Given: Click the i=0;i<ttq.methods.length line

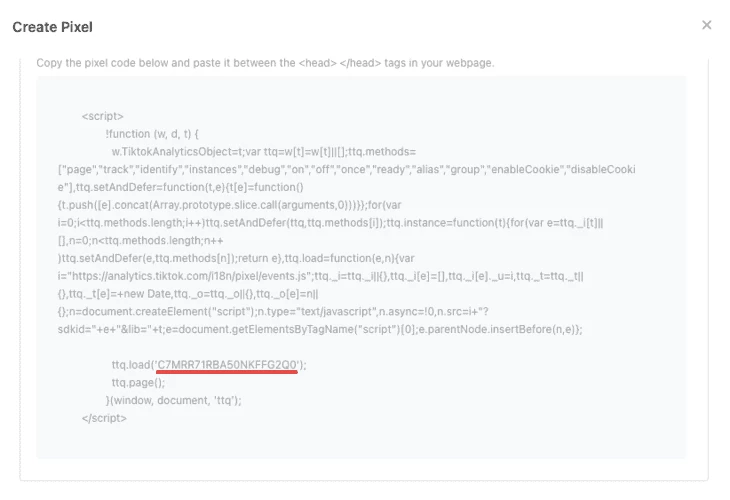Looking at the screenshot, I should (331, 223).
